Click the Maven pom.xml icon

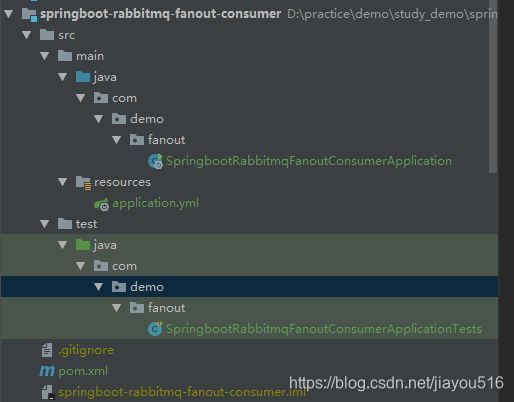tap(47, 371)
